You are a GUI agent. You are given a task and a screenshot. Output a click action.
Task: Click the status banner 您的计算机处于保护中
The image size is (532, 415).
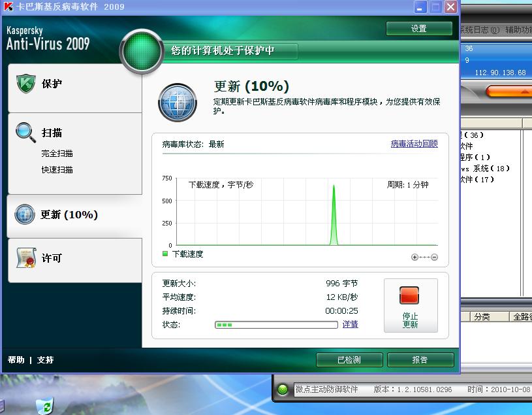click(x=223, y=51)
